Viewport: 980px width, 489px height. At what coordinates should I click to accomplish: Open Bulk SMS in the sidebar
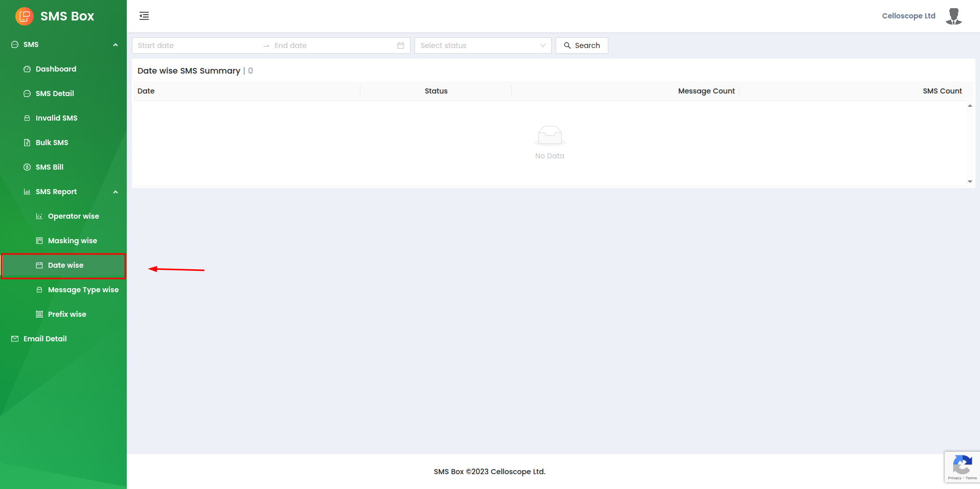pos(52,143)
